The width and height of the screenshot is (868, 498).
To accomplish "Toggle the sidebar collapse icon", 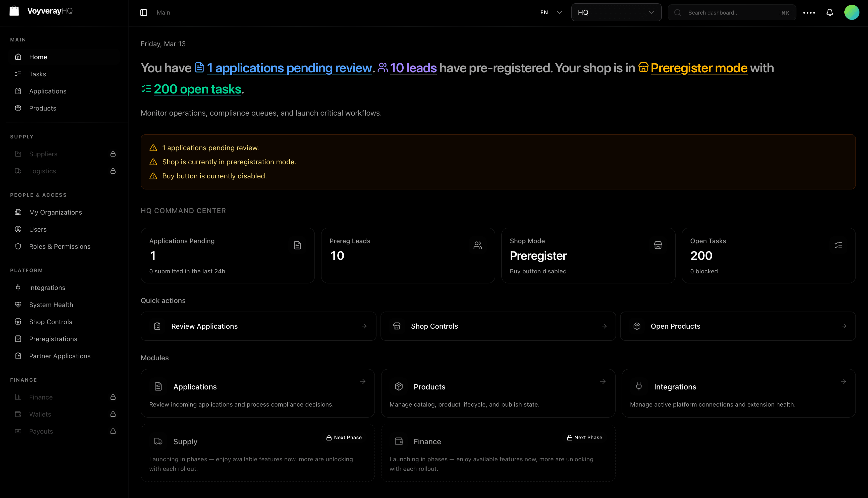I will pyautogui.click(x=143, y=12).
